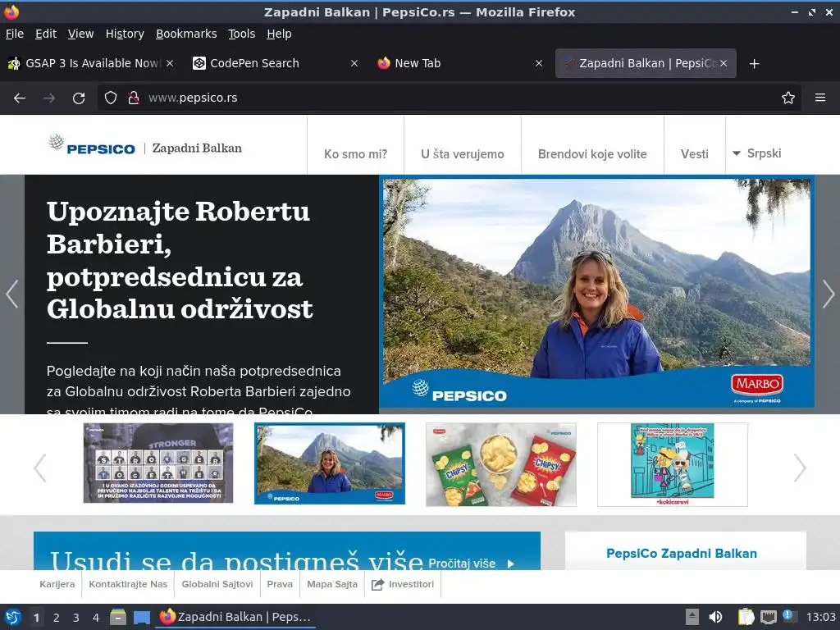
Task: Move thumbnail carousel to the right
Action: [x=799, y=468]
